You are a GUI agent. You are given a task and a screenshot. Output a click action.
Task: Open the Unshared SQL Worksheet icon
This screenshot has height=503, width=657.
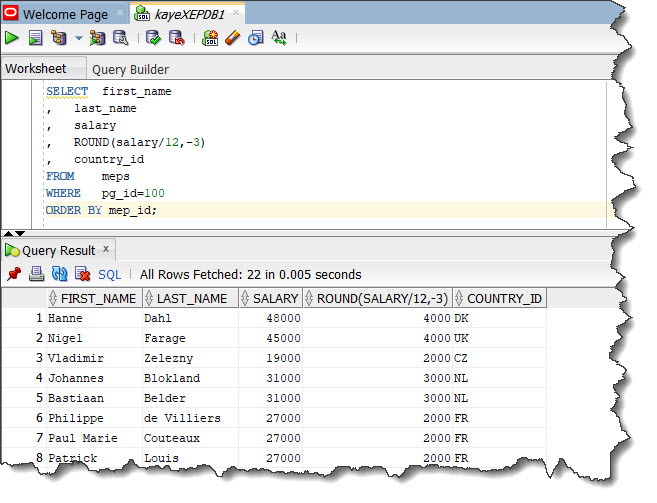pyautogui.click(x=210, y=38)
